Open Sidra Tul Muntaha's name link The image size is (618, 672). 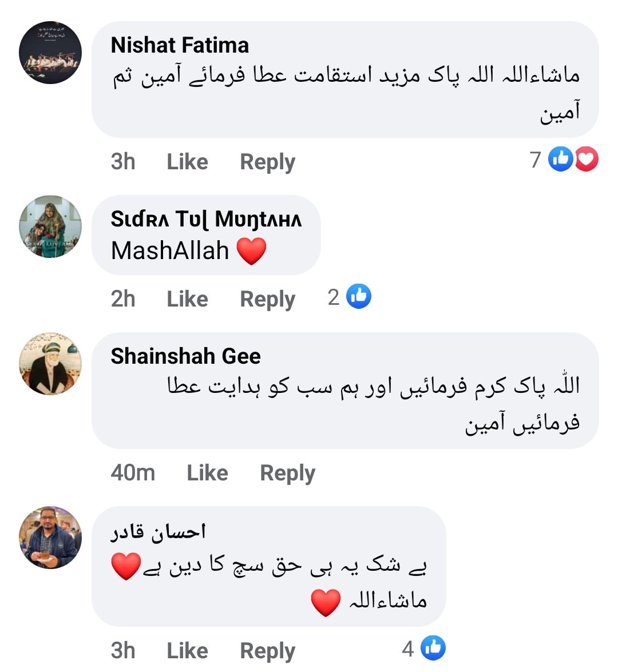click(x=206, y=219)
